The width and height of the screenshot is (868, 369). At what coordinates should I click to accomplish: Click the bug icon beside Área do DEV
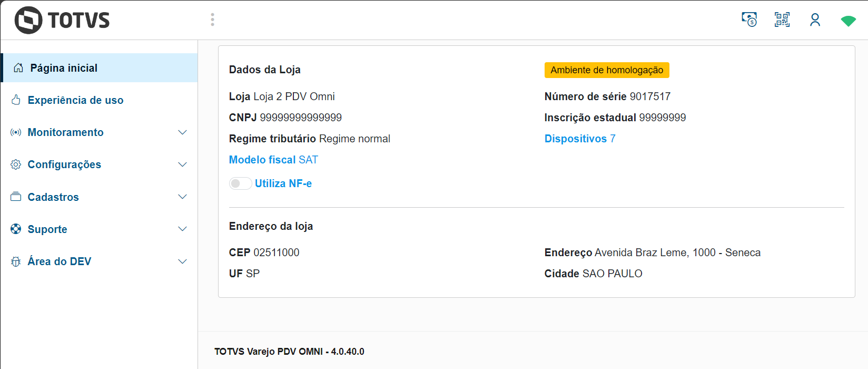coord(16,261)
